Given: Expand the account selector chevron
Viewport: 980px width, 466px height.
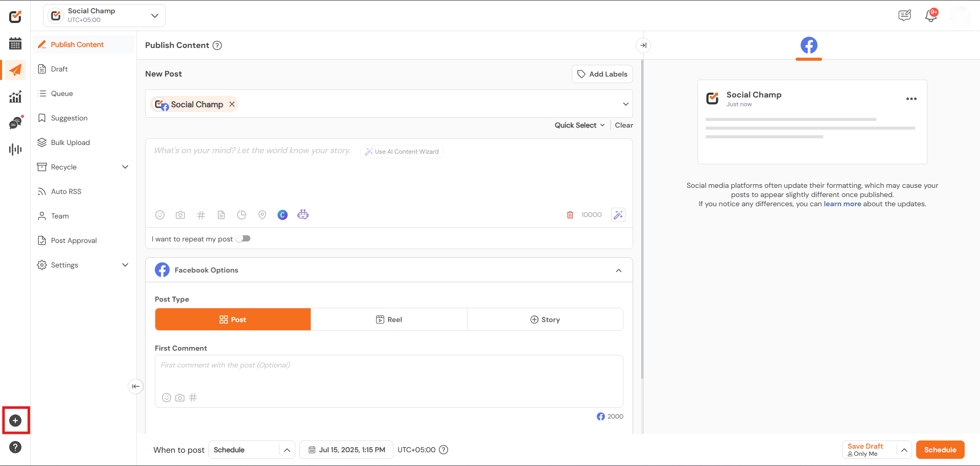Looking at the screenshot, I should pos(626,104).
